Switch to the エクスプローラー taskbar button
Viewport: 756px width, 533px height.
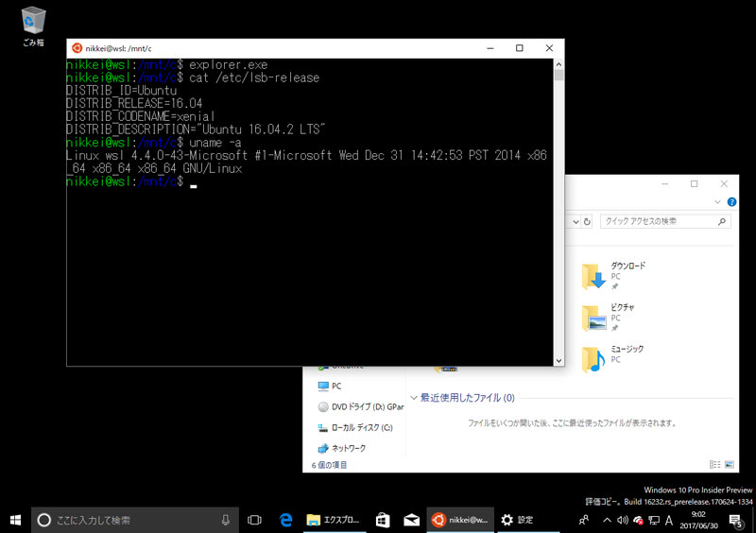click(335, 520)
